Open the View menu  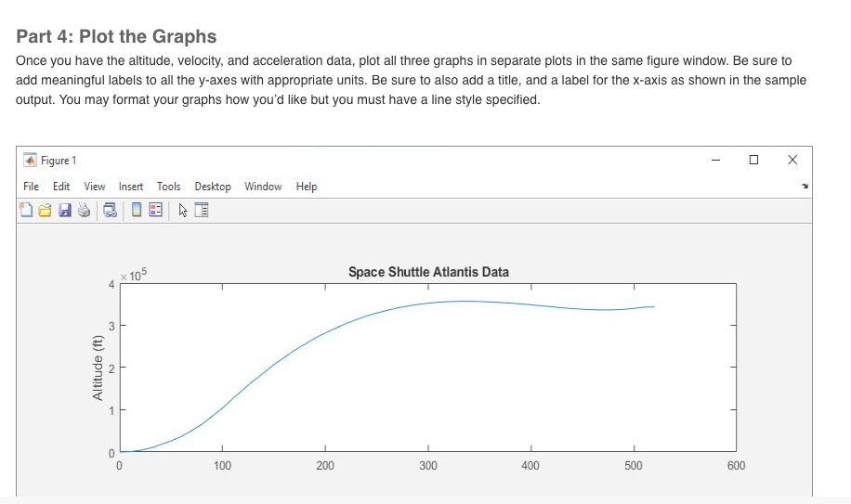click(x=95, y=187)
